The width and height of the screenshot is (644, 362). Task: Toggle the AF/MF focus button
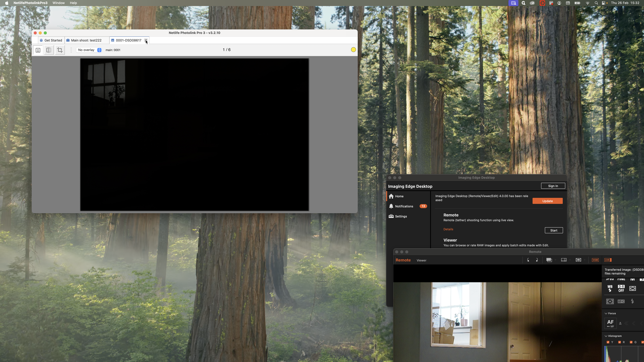point(610,323)
